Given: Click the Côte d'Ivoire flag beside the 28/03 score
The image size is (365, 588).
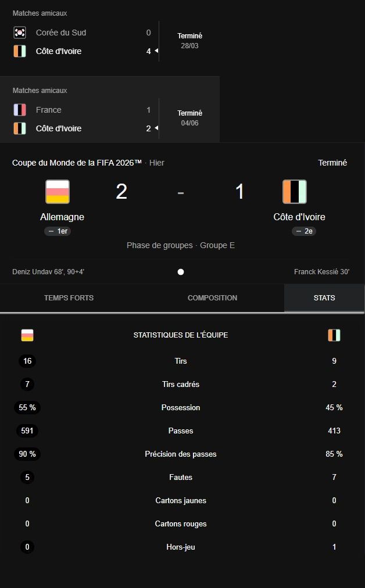Looking at the screenshot, I should (20, 51).
